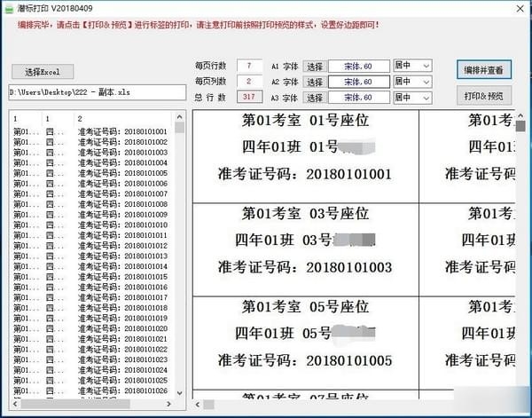This screenshot has height=418, width=532.
Task: Click the 选择Excel button
Action: pos(43,72)
